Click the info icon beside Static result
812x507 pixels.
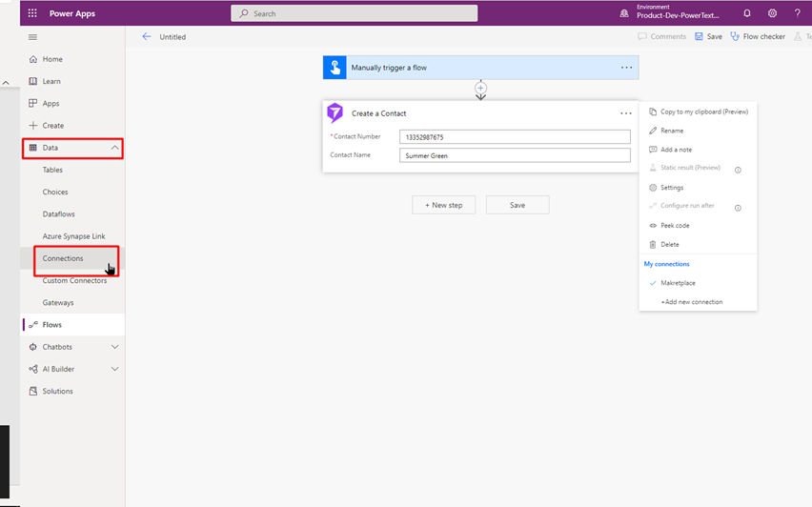coord(738,170)
